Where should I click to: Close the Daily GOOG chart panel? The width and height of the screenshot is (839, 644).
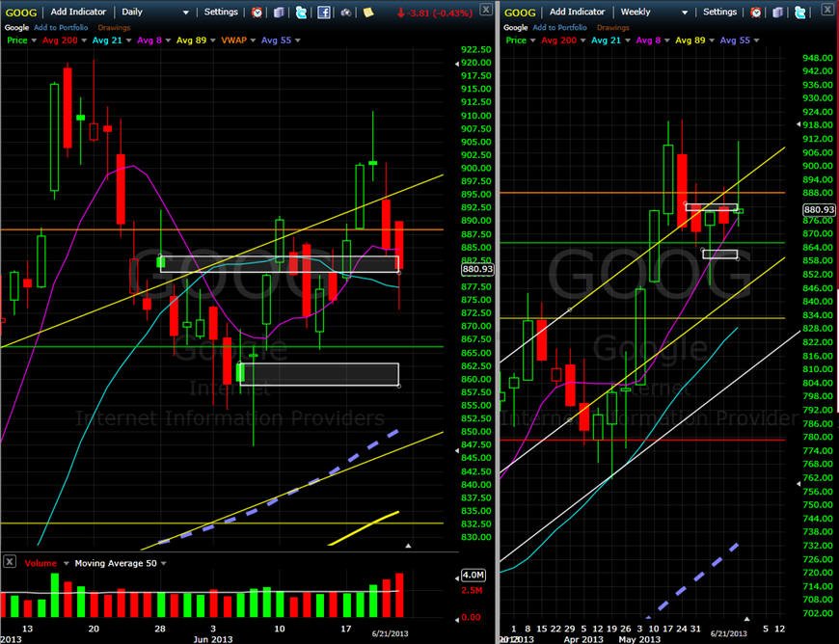[x=485, y=10]
